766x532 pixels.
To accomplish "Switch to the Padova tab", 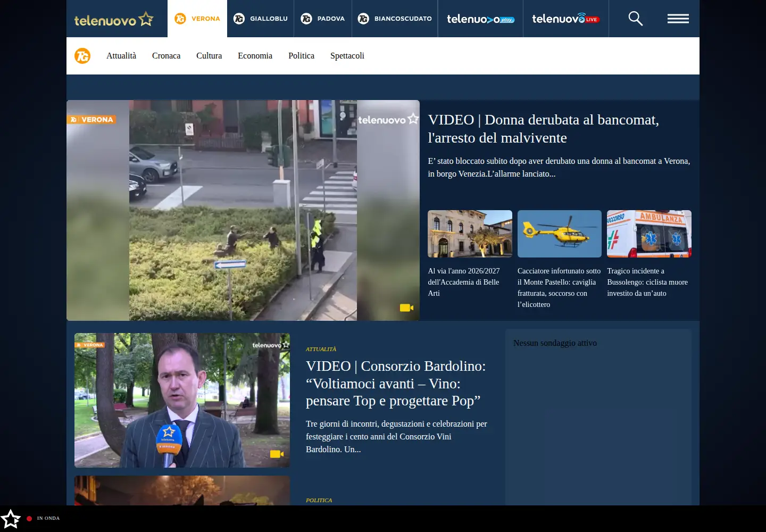I will [323, 19].
